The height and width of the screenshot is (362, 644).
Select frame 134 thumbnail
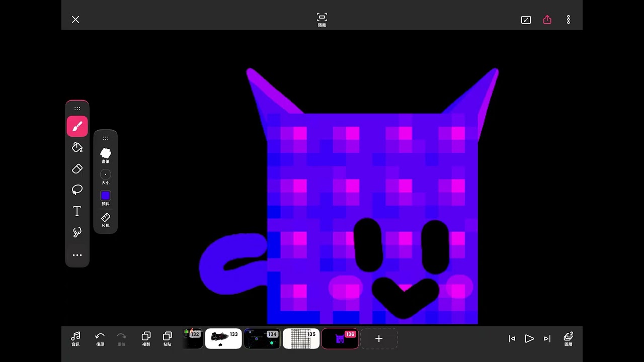262,339
